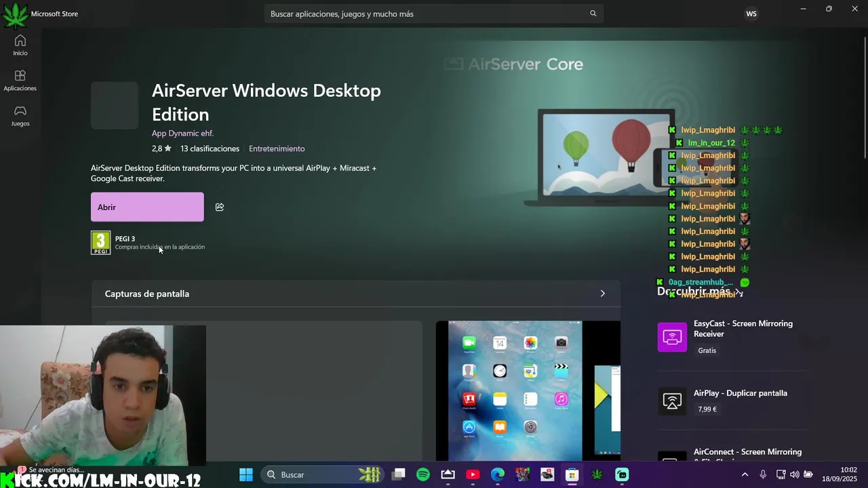Click the microphone tray icon
Viewport: 868px width, 488px height.
[763, 474]
